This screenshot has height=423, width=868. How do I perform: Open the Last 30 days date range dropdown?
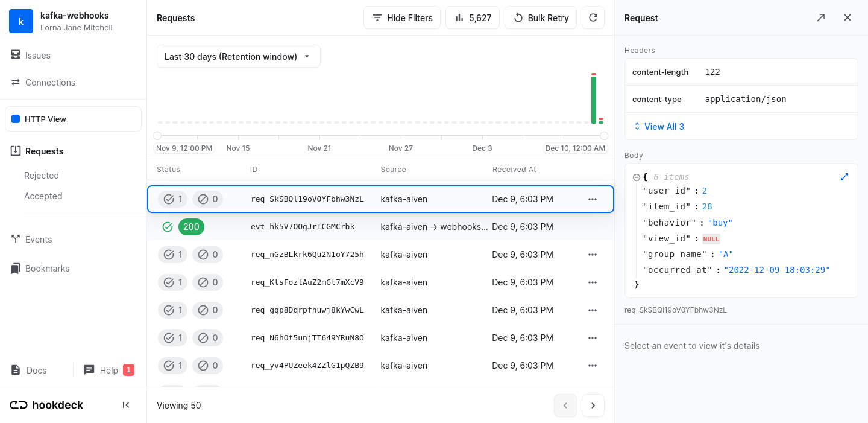(238, 56)
